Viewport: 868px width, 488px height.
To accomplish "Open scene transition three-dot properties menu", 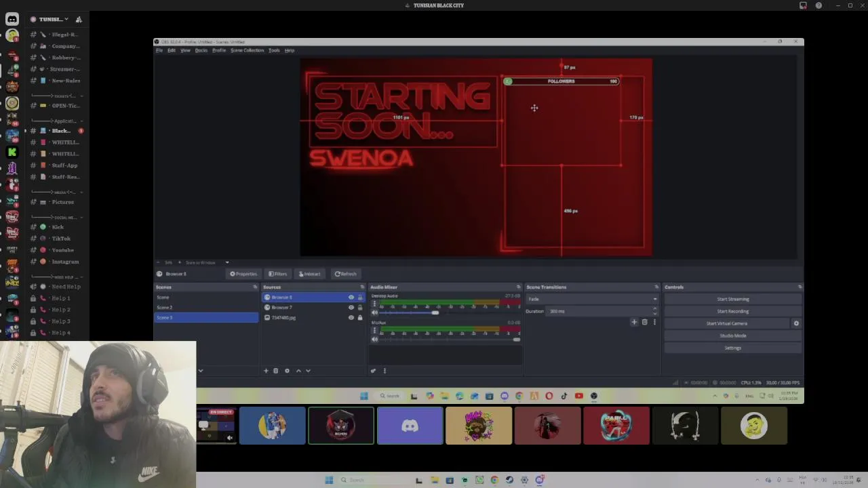I will point(654,322).
